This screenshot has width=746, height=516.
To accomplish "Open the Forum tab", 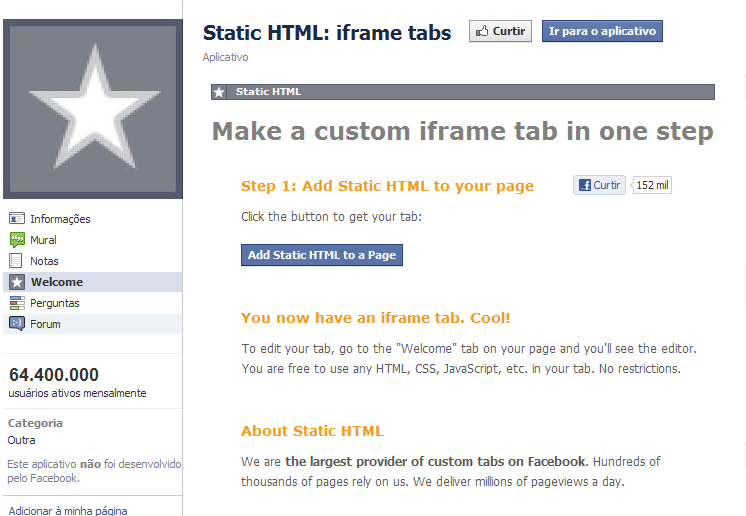I will (x=92, y=324).
